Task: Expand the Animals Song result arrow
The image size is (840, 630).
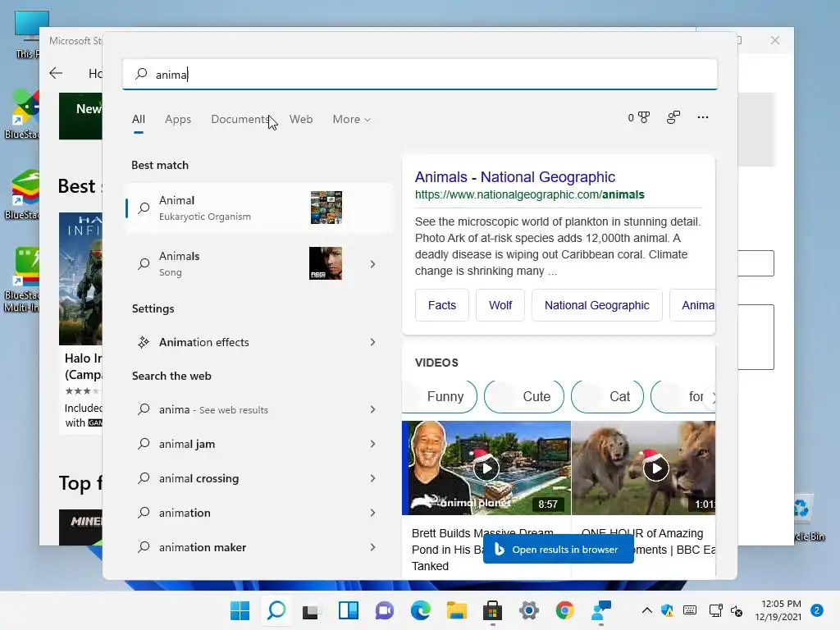Action: click(373, 264)
